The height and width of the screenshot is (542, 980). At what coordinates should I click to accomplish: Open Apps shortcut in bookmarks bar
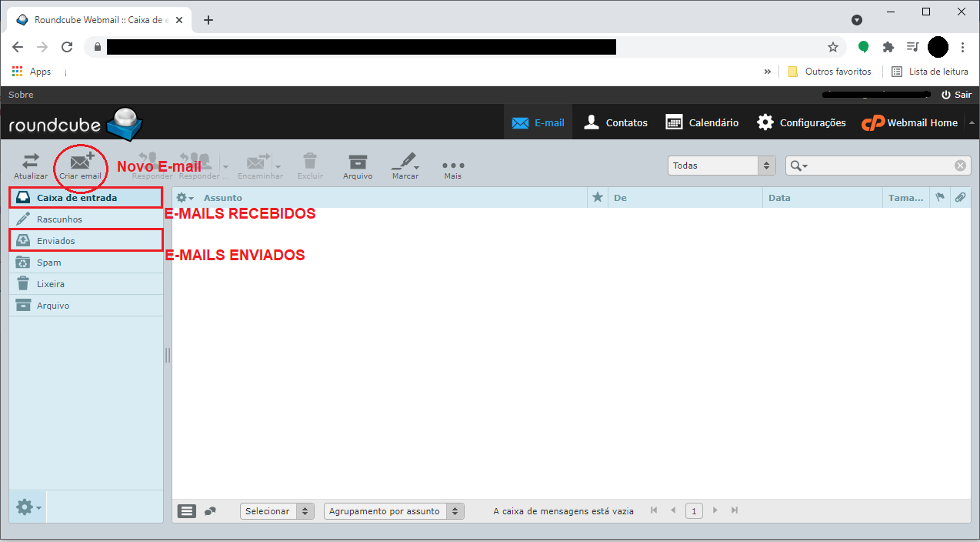(32, 72)
